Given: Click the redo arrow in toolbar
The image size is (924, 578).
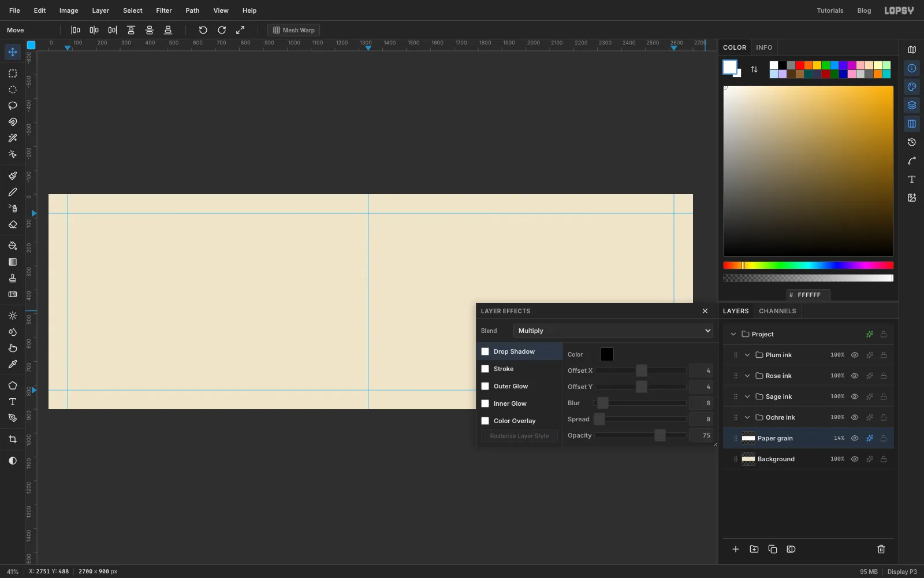Looking at the screenshot, I should tap(222, 30).
